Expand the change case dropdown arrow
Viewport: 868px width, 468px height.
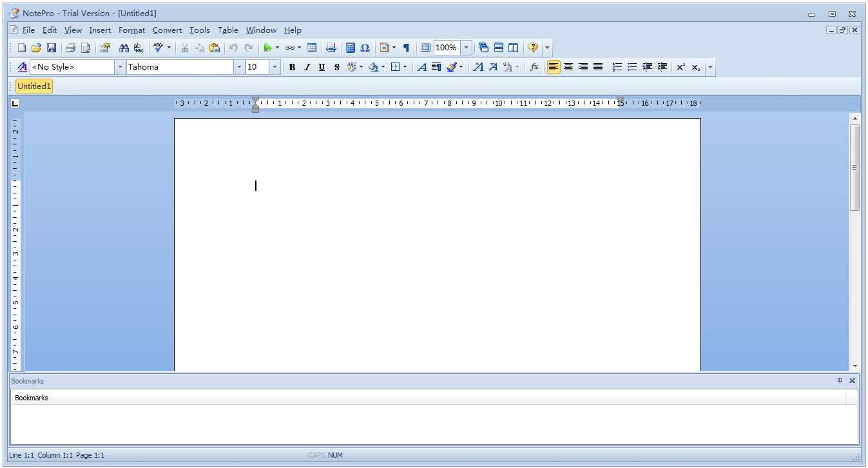517,67
